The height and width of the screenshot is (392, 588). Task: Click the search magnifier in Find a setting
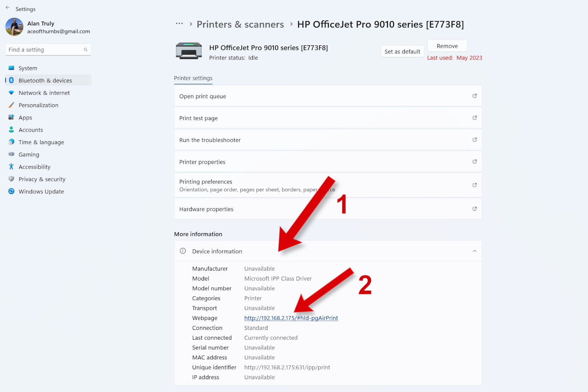tap(86, 50)
